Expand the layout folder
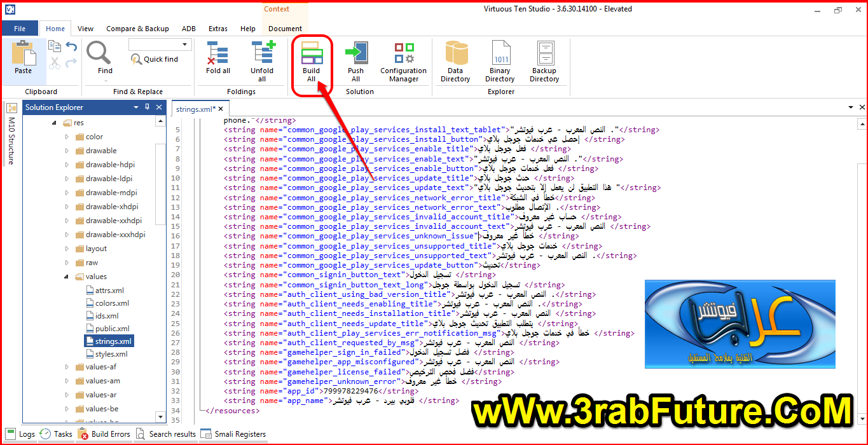868x445 pixels. (67, 249)
